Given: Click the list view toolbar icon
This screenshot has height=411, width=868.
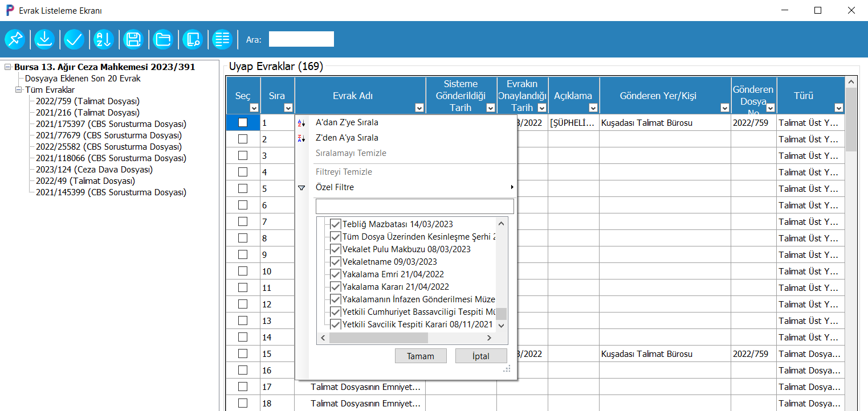Looking at the screenshot, I should pyautogui.click(x=222, y=39).
